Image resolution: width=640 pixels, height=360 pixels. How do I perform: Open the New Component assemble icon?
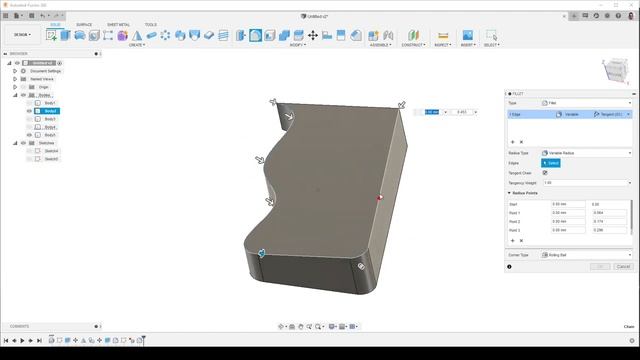pos(373,36)
